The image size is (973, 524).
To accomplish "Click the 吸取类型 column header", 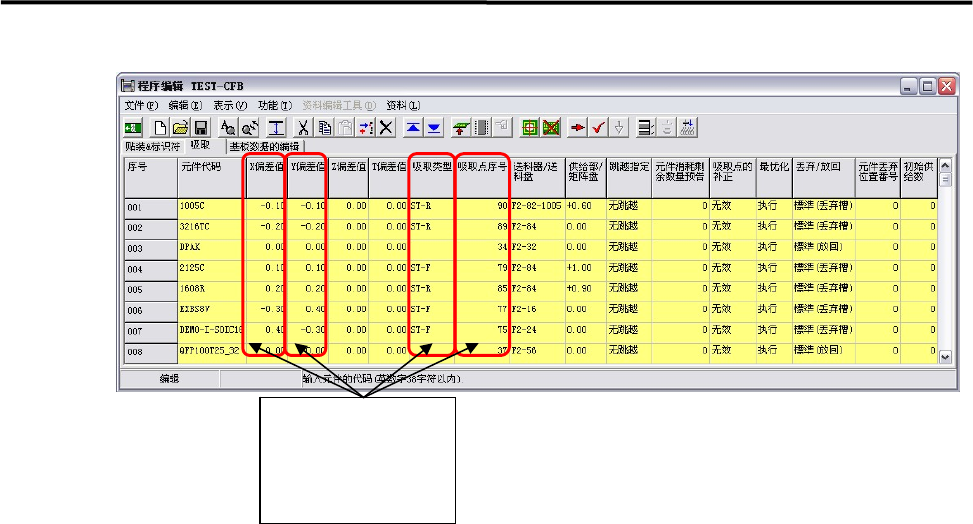I will (x=432, y=168).
